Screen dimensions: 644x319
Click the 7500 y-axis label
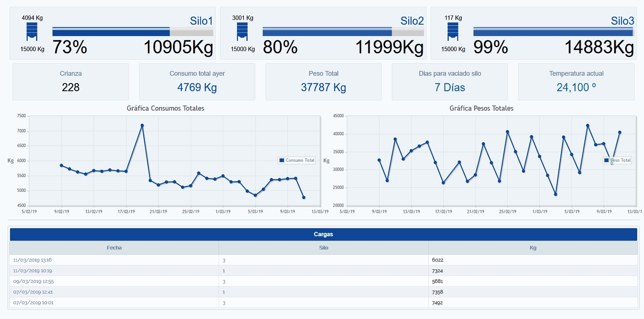point(22,116)
